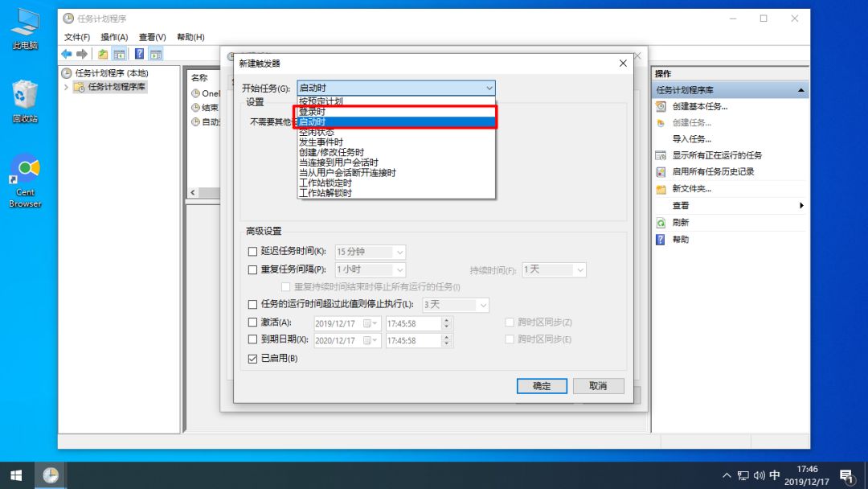This screenshot has height=489, width=868.
Task: Click 导入任务 to import a task
Action: pyautogui.click(x=693, y=139)
